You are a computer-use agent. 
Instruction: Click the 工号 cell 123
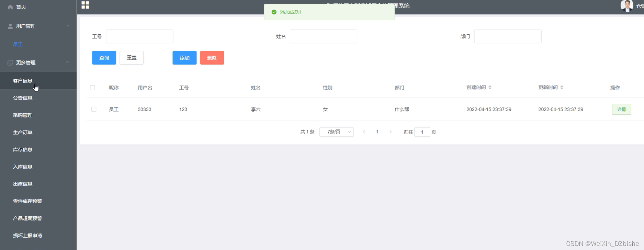pos(183,109)
